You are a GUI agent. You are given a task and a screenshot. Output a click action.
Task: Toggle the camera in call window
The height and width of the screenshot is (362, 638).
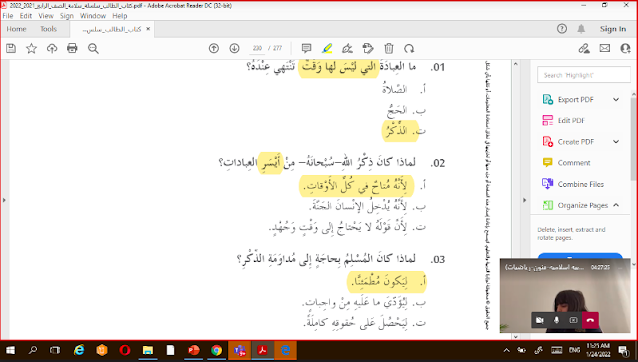[540, 320]
